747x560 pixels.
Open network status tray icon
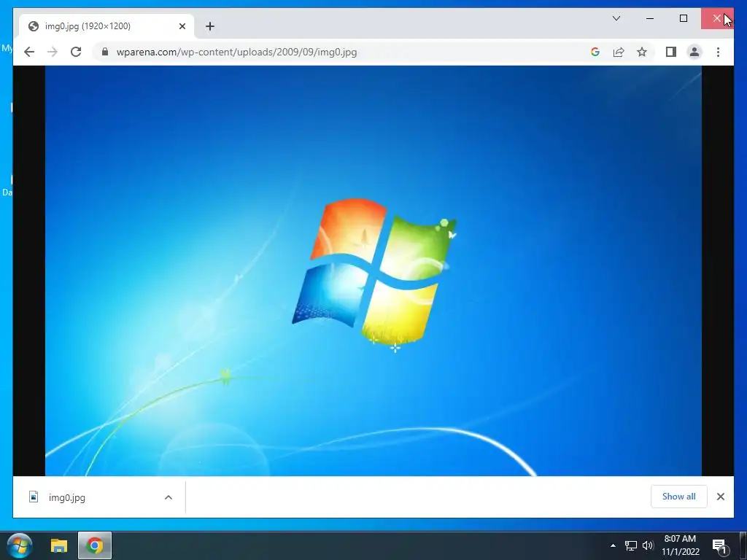coord(631,545)
